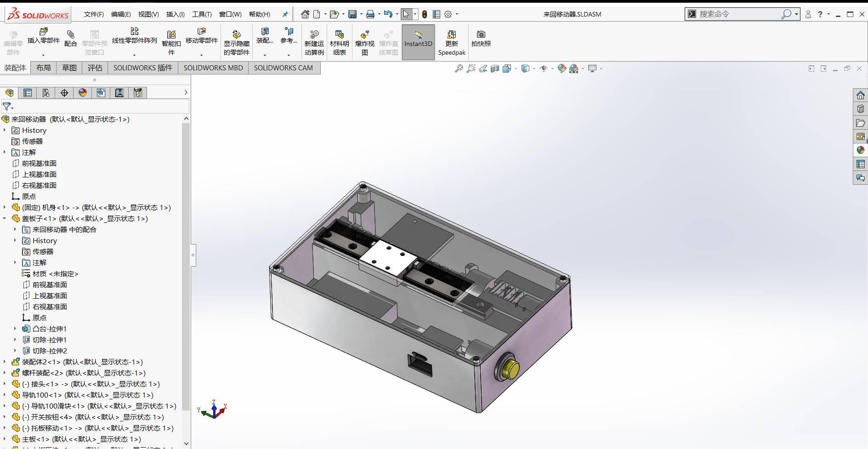The image size is (868, 449).
Task: Open File Explorer folder in task pane
Action: coord(861,123)
